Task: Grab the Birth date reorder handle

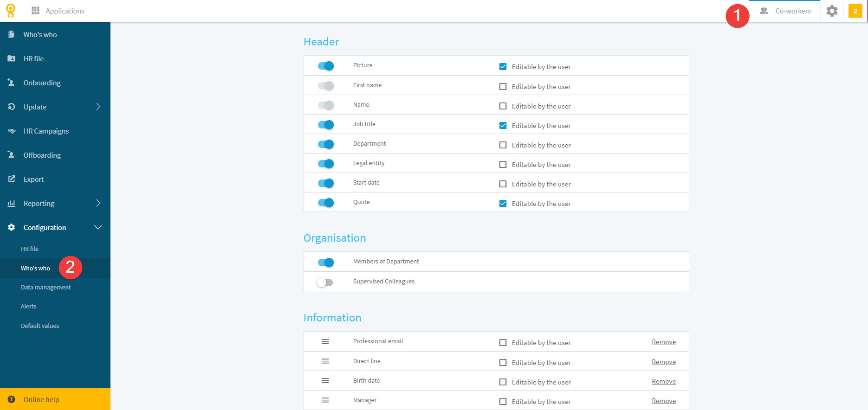Action: coord(325,380)
